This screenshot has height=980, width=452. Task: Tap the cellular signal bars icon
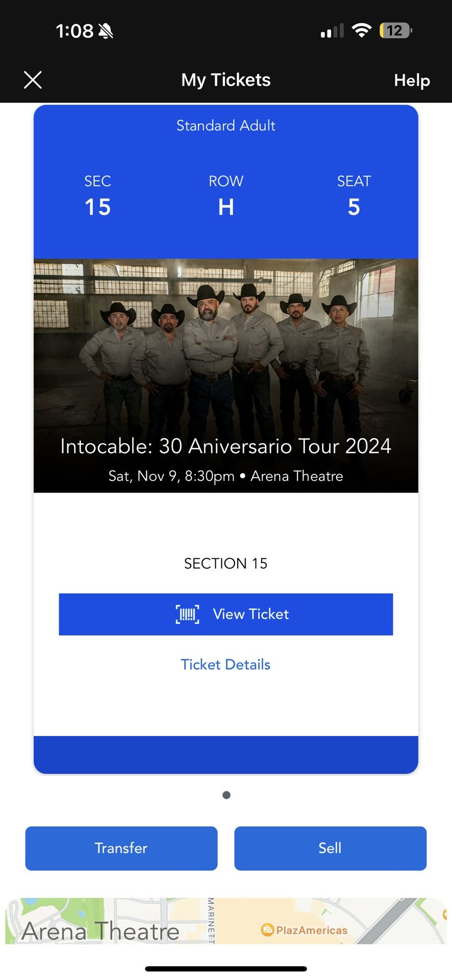click(332, 31)
